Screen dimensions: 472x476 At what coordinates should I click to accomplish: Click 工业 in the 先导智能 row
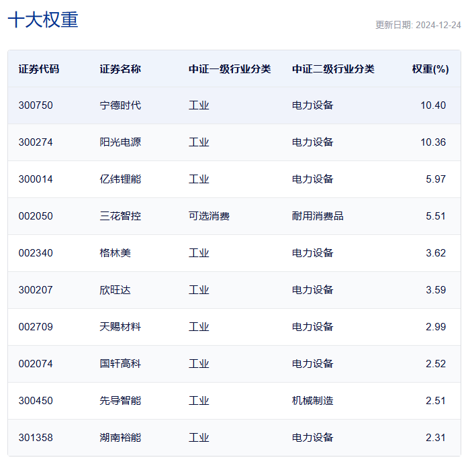pyautogui.click(x=199, y=401)
